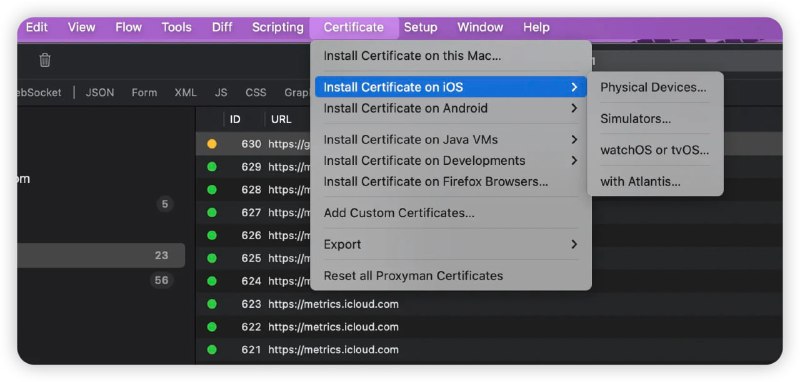Viewport: 800px width, 382px height.
Task: Open the Diff menu
Action: tap(222, 28)
